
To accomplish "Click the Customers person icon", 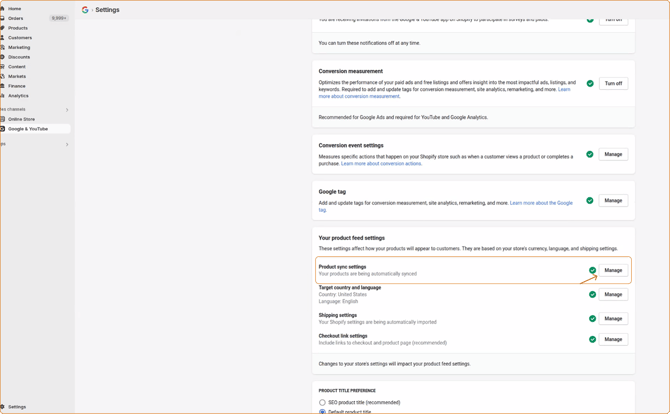I will pos(2,38).
